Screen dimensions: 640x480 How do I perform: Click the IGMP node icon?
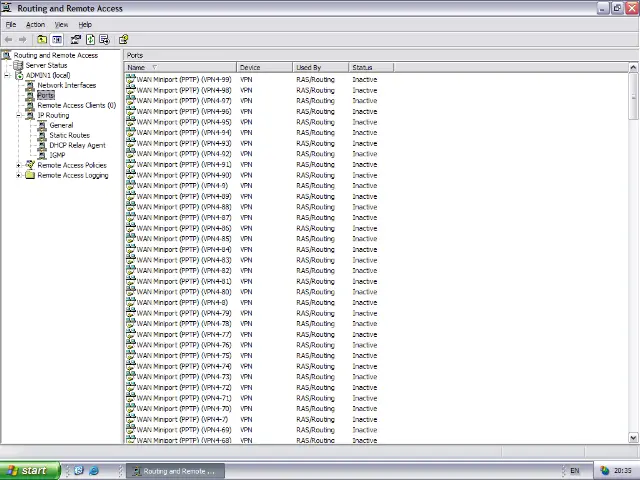[x=42, y=155]
